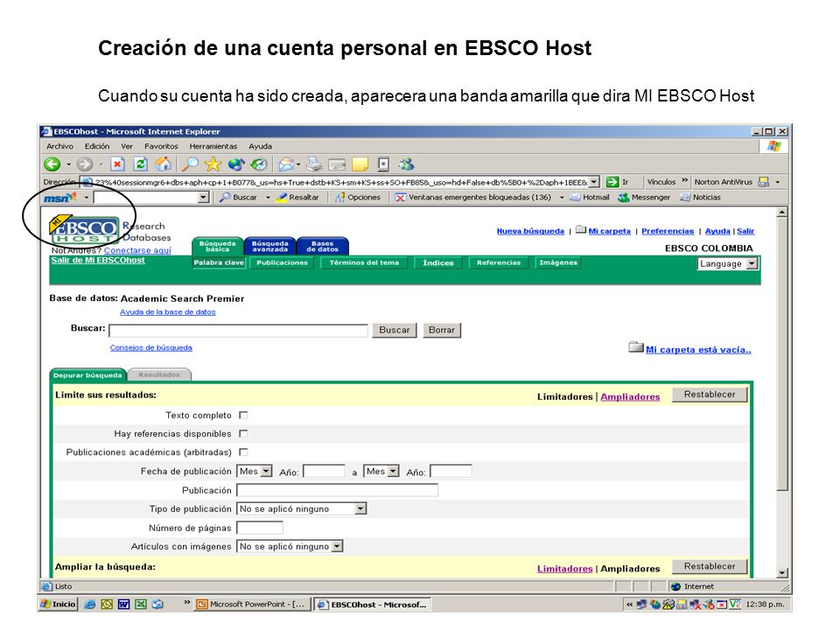Click the blocked pop-ups (136) indicator
The height and width of the screenshot is (630, 840).
[x=473, y=198]
